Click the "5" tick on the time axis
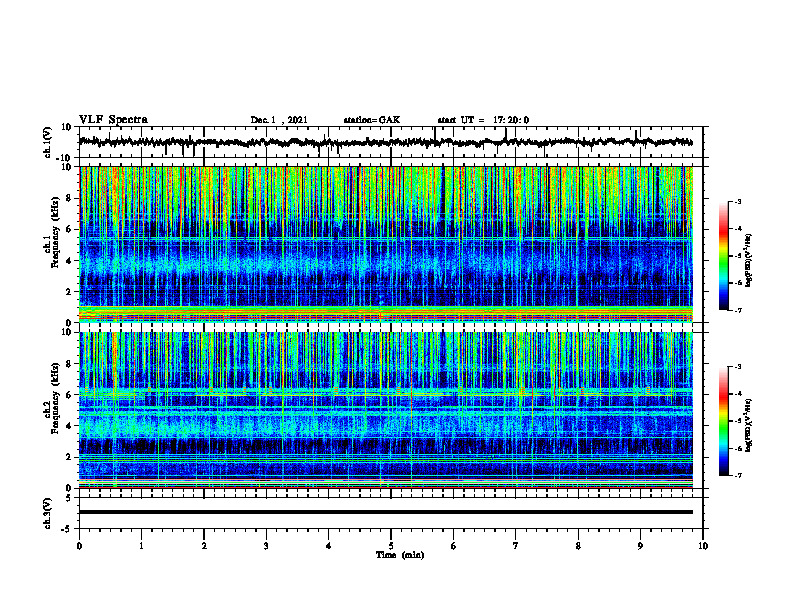This screenshot has height=612, width=792. click(391, 546)
